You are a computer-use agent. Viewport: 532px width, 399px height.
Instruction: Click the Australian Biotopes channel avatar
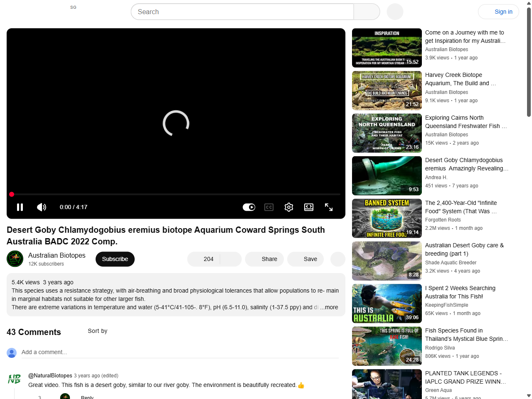point(15,259)
